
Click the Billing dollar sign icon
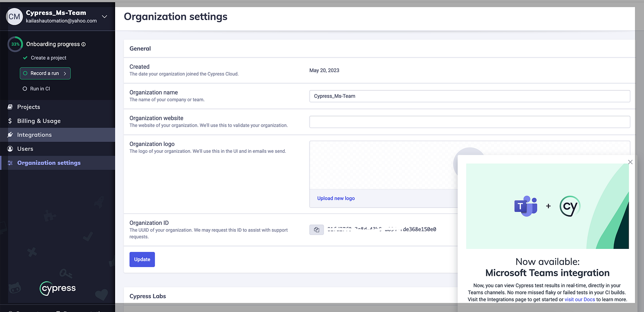[x=10, y=121]
